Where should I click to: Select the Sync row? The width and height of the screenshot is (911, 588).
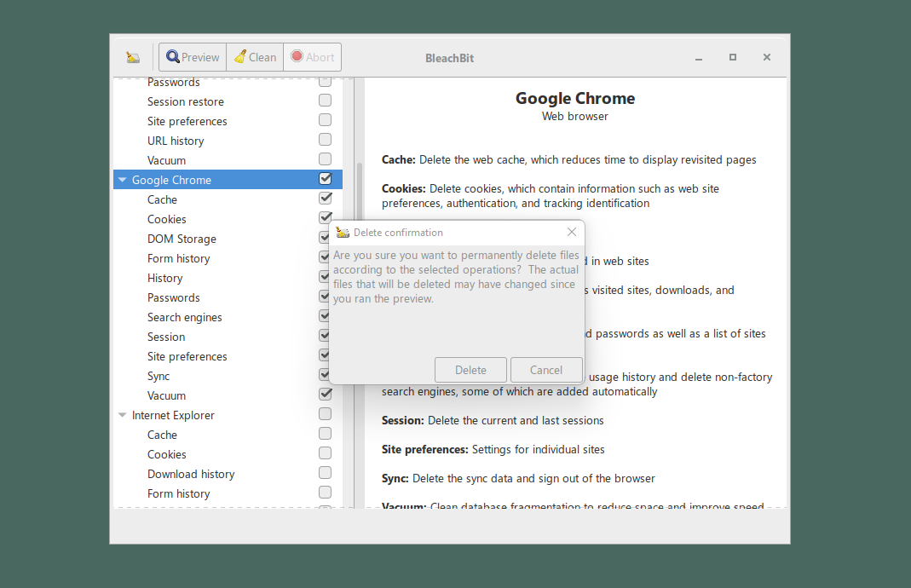228,376
